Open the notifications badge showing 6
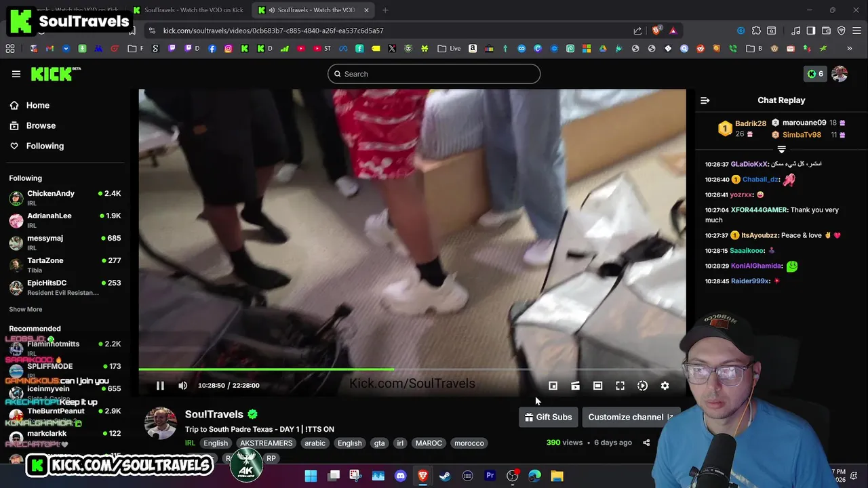868x488 pixels. click(x=815, y=74)
